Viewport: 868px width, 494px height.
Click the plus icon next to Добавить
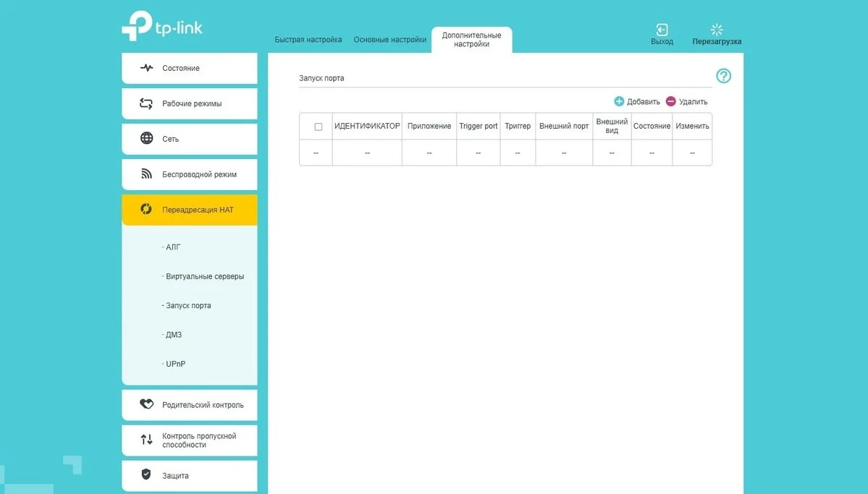[x=619, y=101]
